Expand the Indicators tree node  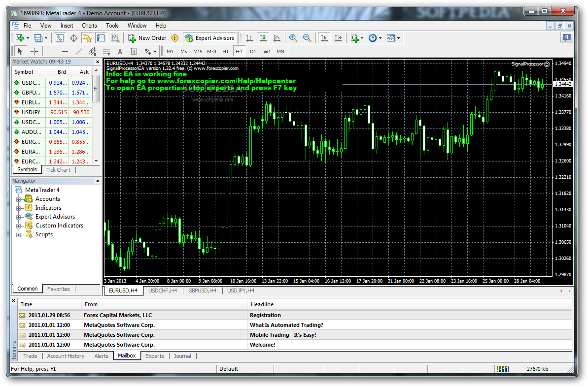pos(18,208)
